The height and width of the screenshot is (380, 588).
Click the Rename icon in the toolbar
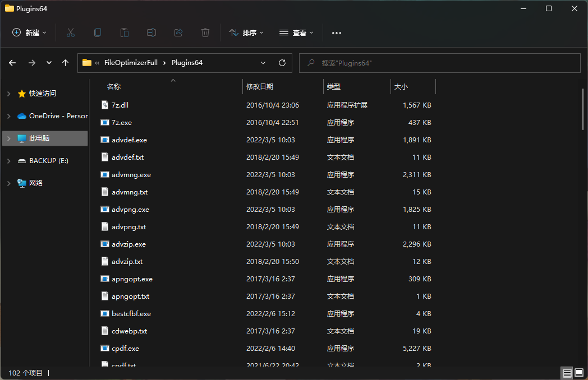tap(151, 33)
